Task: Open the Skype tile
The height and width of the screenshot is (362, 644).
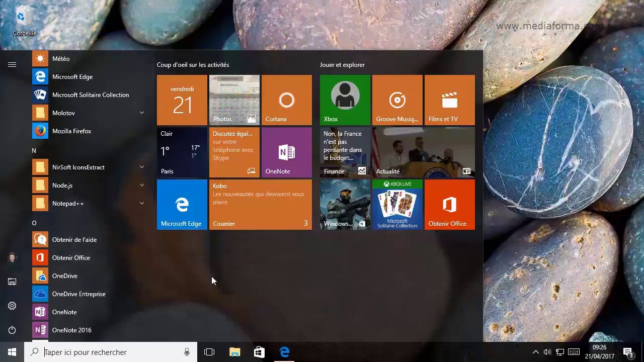Action: [x=234, y=152]
